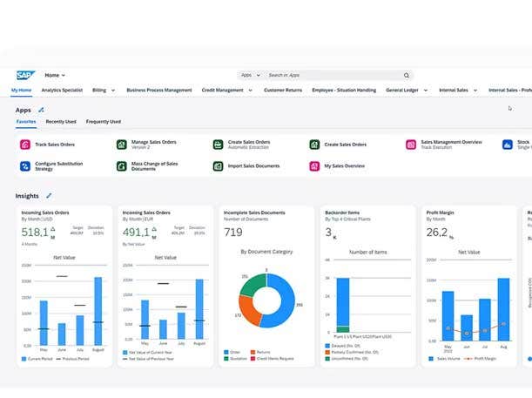Screen dimensions: 532x398
Task: Edit Apps section using pencil icon
Action: pyautogui.click(x=41, y=111)
